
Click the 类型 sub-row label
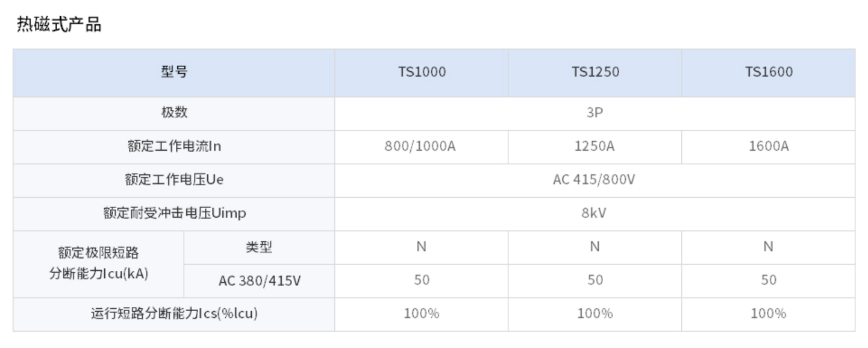pos(259,247)
